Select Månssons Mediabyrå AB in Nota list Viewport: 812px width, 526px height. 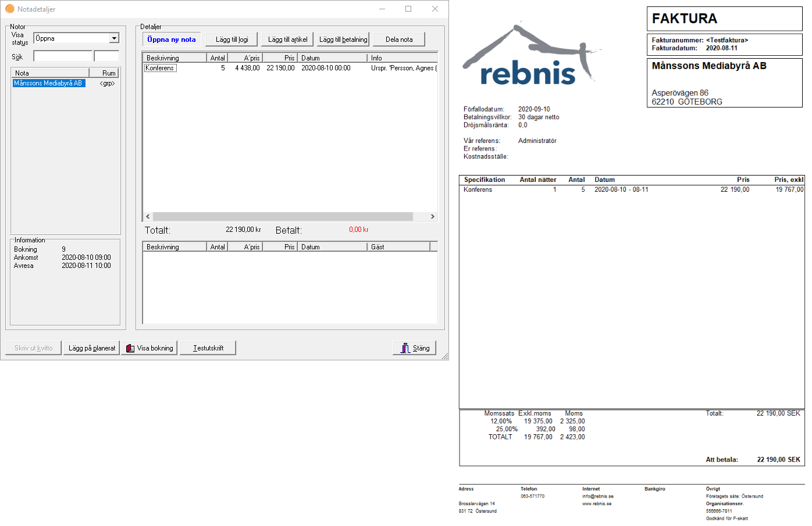49,83
